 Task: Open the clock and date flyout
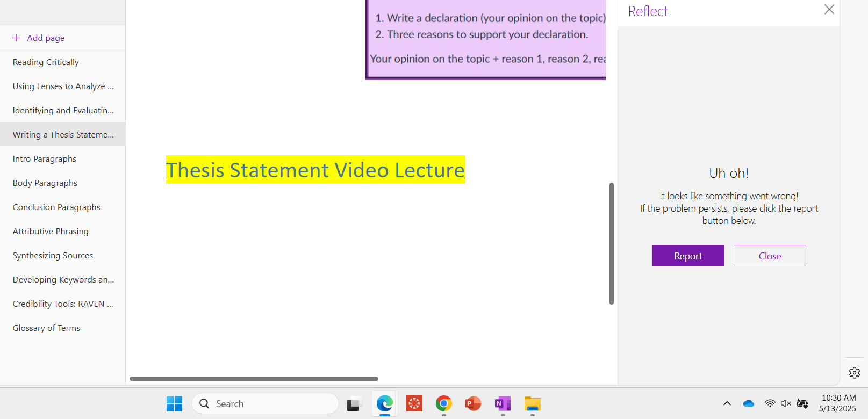838,403
